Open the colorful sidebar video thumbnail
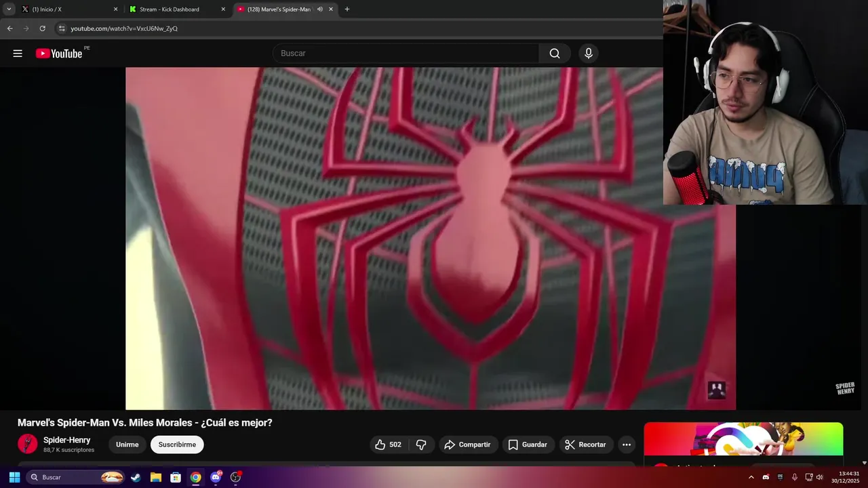868x488 pixels. pos(743,439)
